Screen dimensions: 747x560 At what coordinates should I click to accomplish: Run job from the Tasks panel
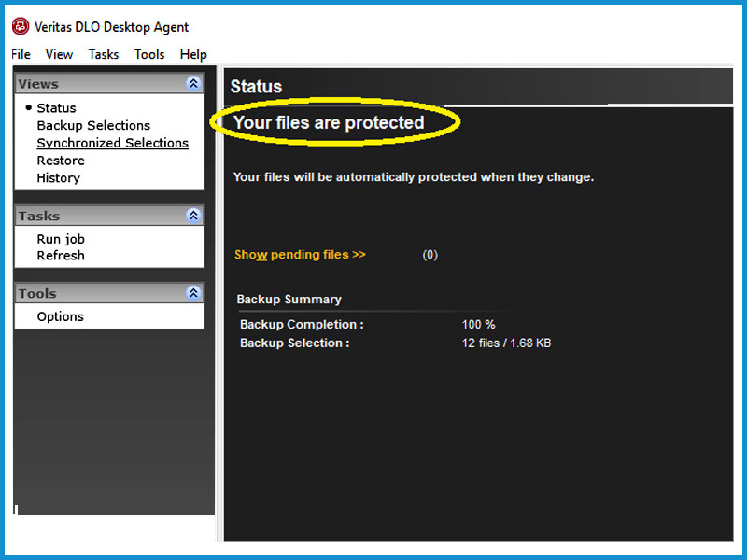[x=61, y=239]
